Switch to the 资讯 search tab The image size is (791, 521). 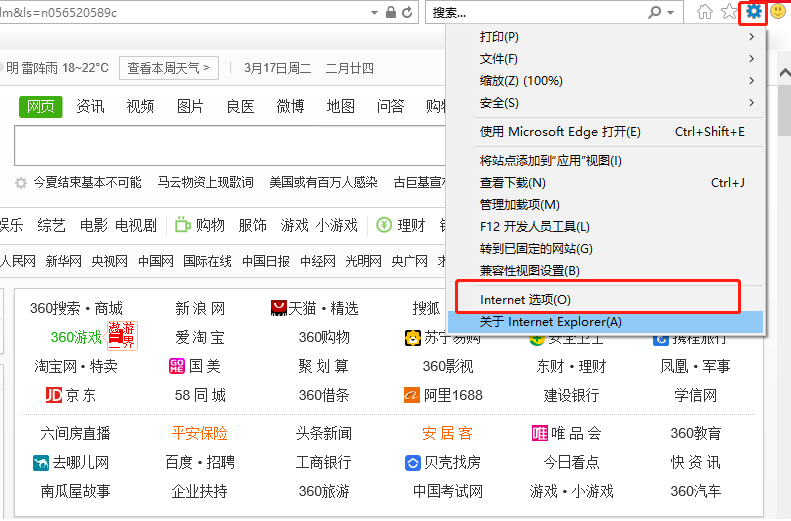pos(91,107)
